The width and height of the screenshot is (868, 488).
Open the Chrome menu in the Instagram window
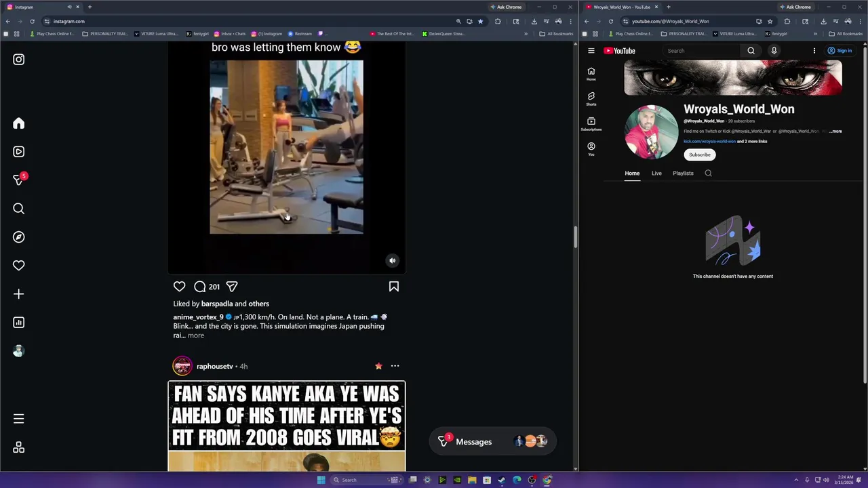570,21
